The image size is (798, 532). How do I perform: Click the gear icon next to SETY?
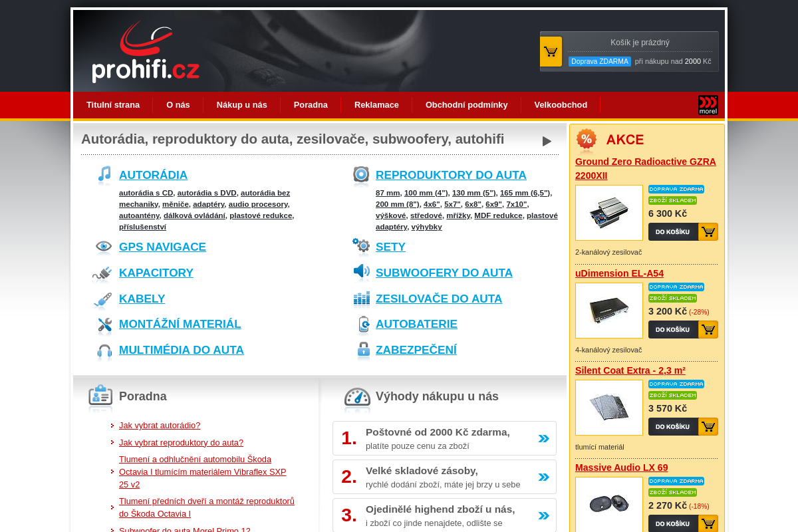360,247
